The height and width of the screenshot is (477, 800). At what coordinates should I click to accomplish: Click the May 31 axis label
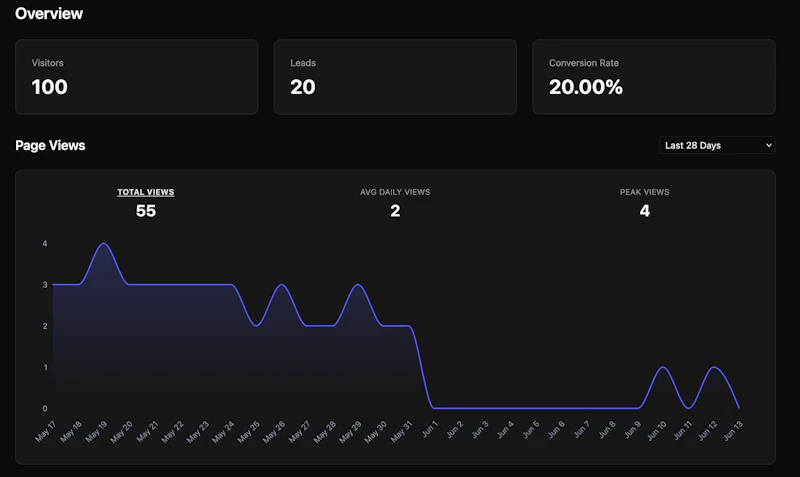[x=401, y=431]
